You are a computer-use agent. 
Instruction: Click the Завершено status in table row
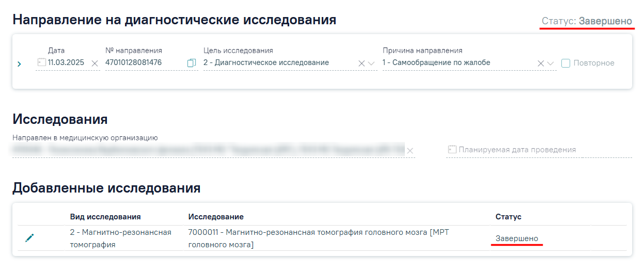coord(517,238)
